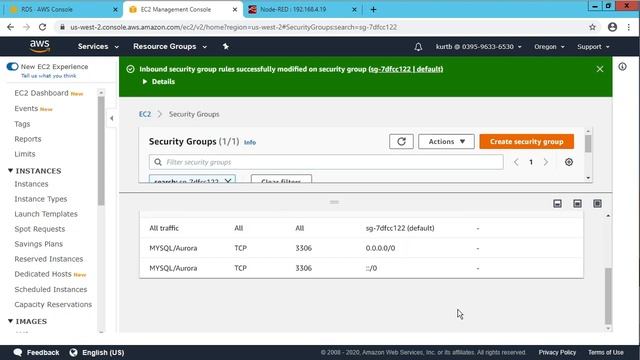Viewport: 640px width, 360px height.
Task: Open Scheduled Instances in the sidebar
Action: pyautogui.click(x=51, y=289)
